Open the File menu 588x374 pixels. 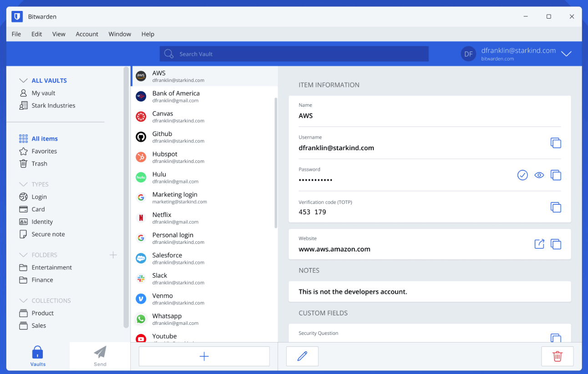(x=16, y=34)
